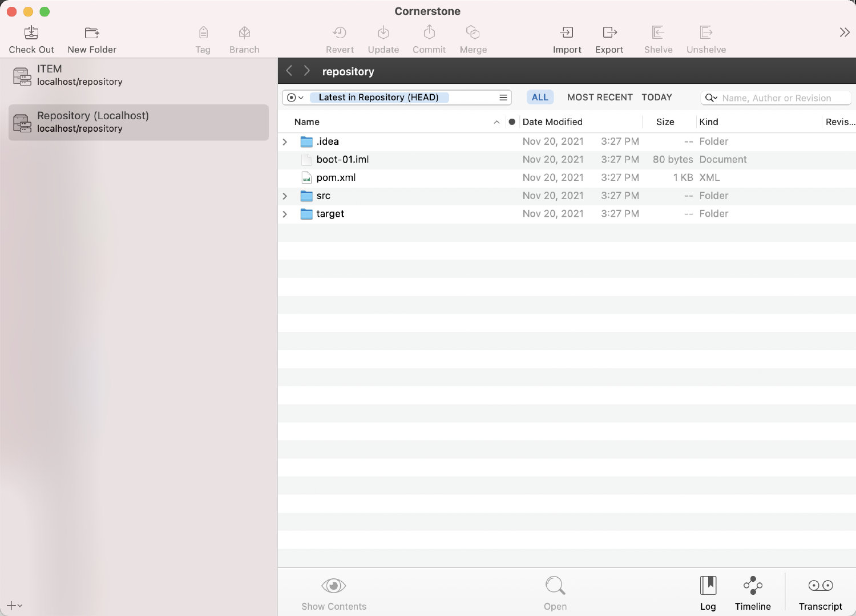Click the Import toolbar icon
The image size is (856, 616).
567,33
